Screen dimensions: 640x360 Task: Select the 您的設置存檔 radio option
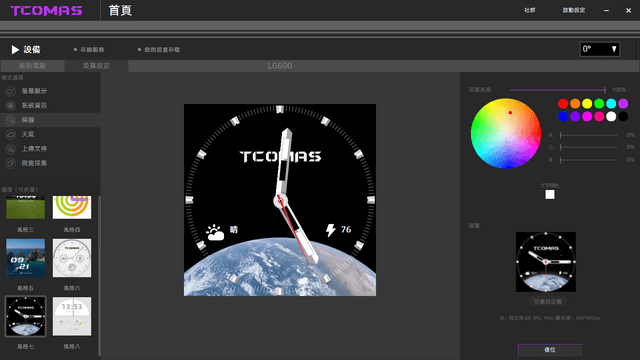pos(139,50)
